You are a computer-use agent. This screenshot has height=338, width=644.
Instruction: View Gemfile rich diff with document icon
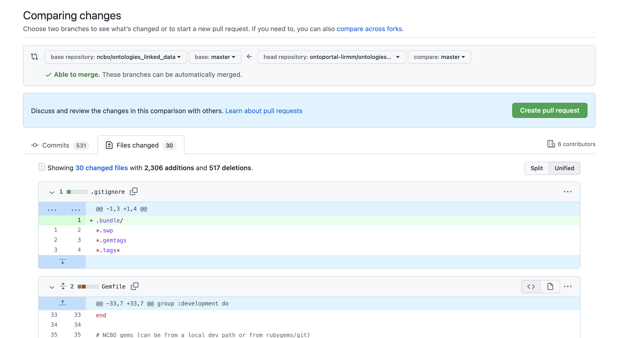click(550, 286)
